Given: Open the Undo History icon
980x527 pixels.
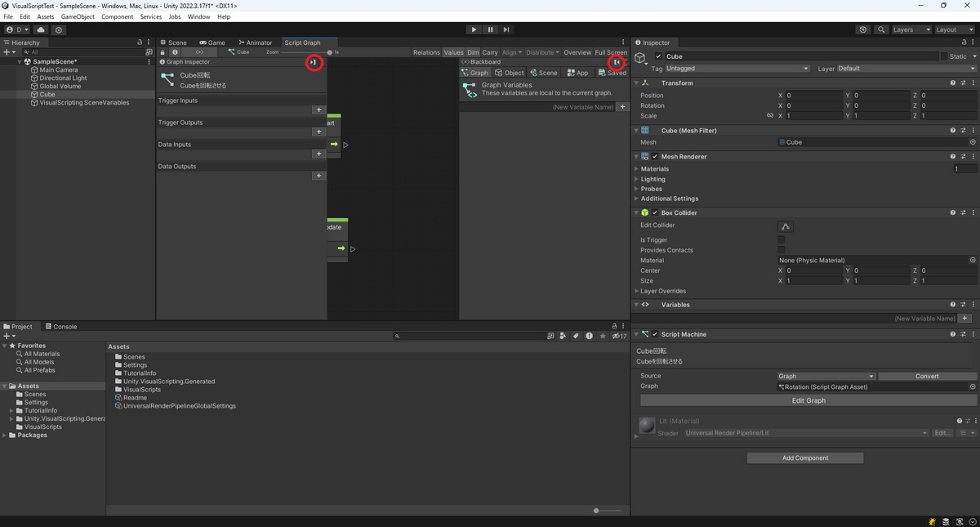Looking at the screenshot, I should (863, 29).
